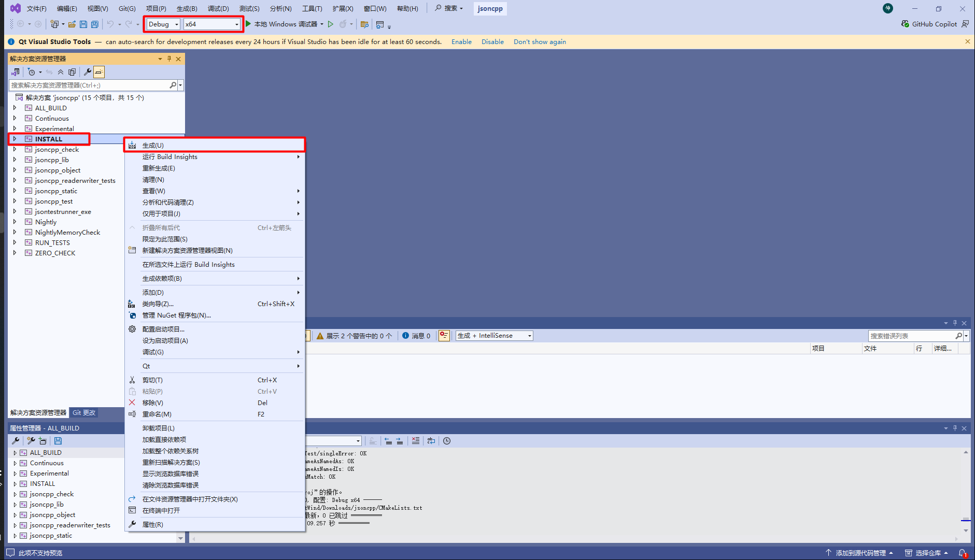Viewport: 975px width, 560px height.
Task: Click the Collapse All icon in Solution Explorer
Action: 61,72
